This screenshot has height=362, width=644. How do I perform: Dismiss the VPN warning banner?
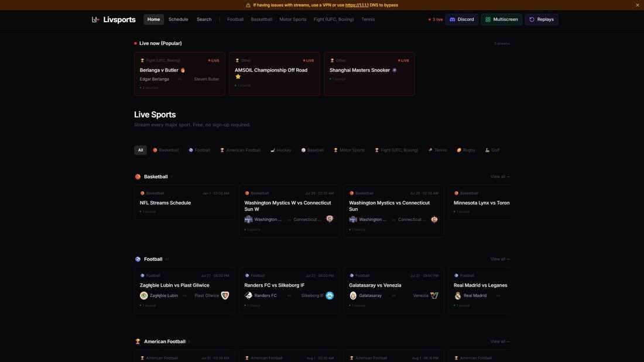(x=638, y=5)
